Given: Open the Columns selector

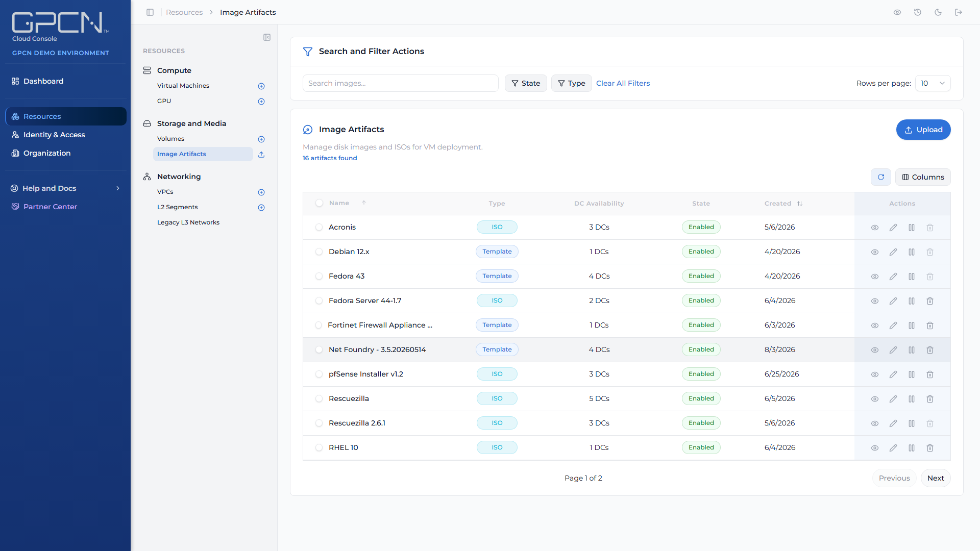Looking at the screenshot, I should point(923,177).
